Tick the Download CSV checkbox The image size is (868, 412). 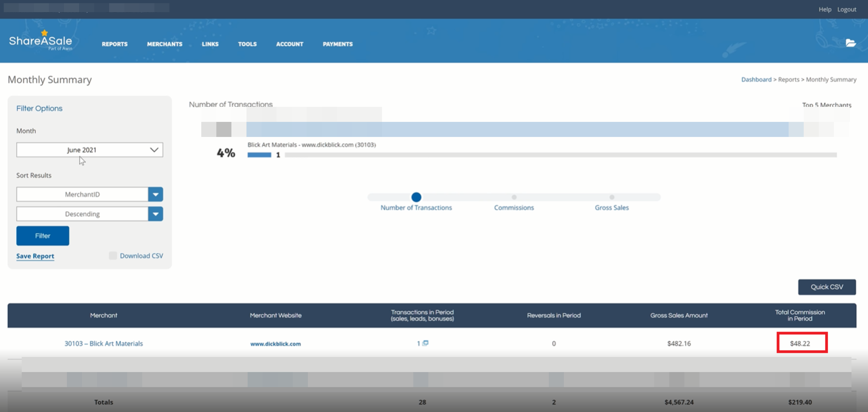pyautogui.click(x=113, y=256)
